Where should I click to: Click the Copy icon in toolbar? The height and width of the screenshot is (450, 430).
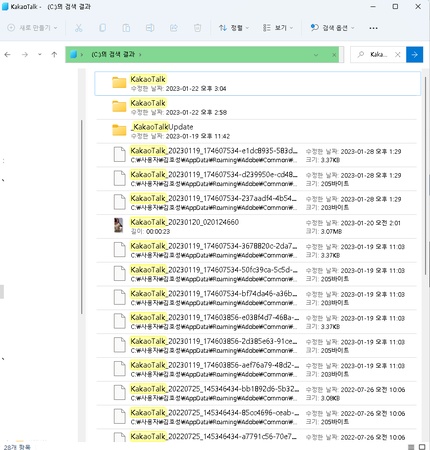(x=102, y=28)
